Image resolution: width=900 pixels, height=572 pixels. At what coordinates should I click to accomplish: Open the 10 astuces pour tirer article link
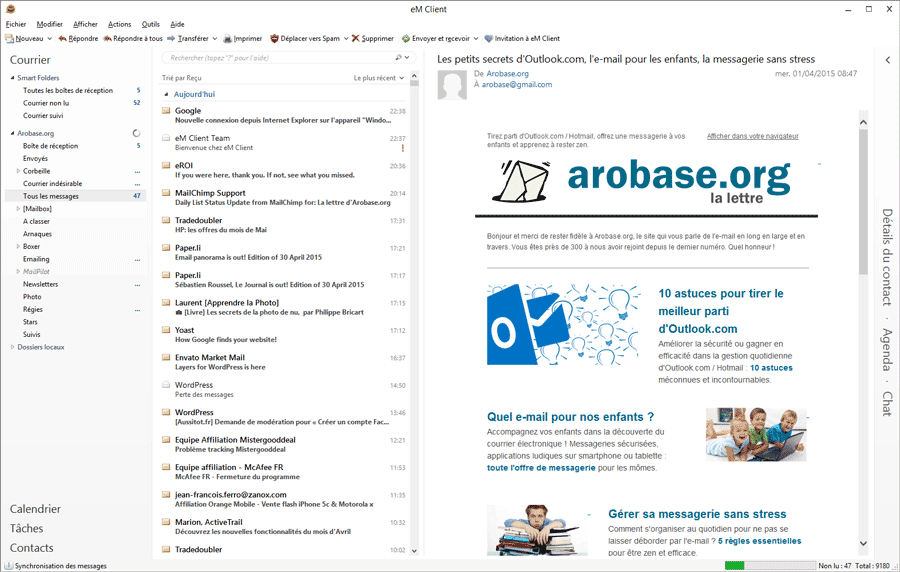tap(721, 311)
